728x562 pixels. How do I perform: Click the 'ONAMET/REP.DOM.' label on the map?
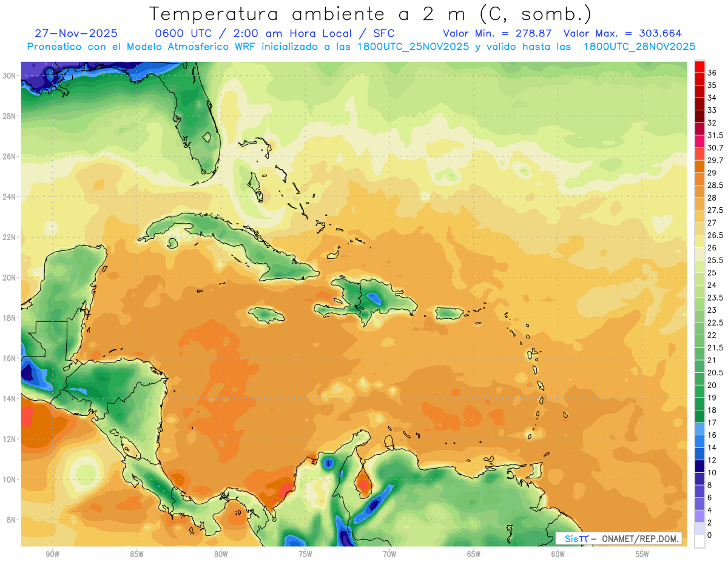coord(641,538)
